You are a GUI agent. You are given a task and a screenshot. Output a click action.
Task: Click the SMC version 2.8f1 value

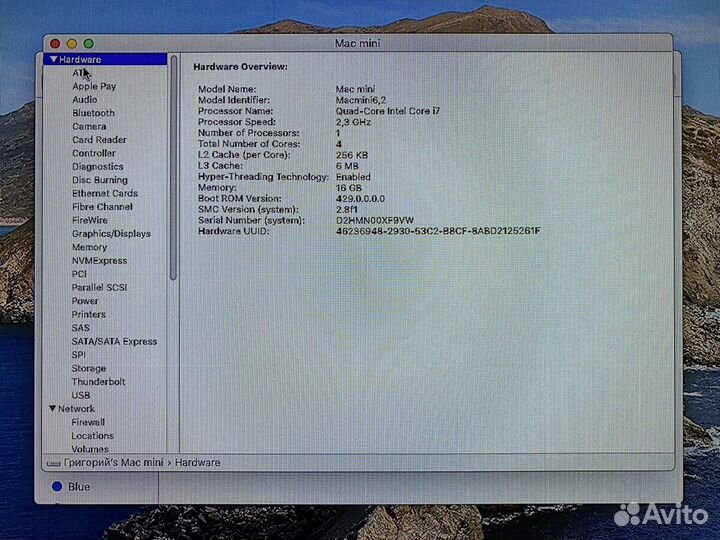coord(347,209)
